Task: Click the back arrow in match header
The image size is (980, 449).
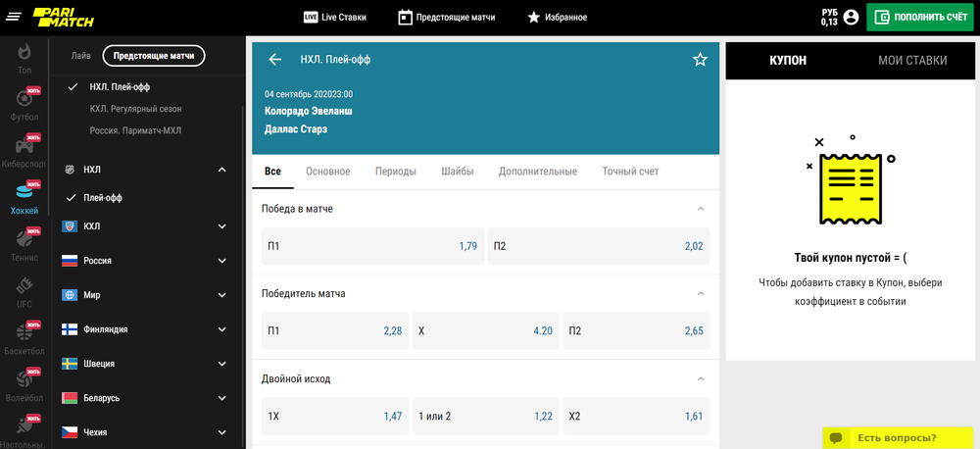Action: 275,60
